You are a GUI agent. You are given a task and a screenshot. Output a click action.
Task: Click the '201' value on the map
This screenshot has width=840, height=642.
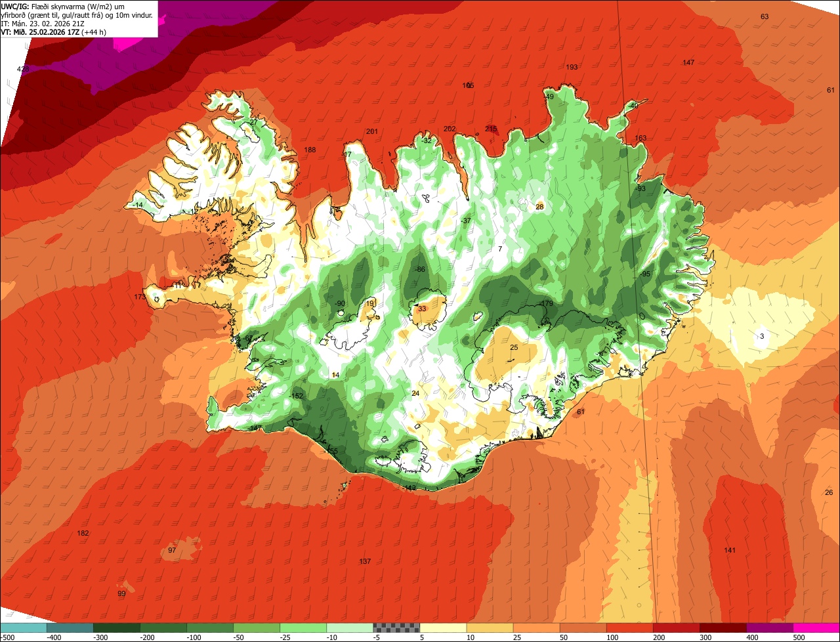[x=372, y=131]
